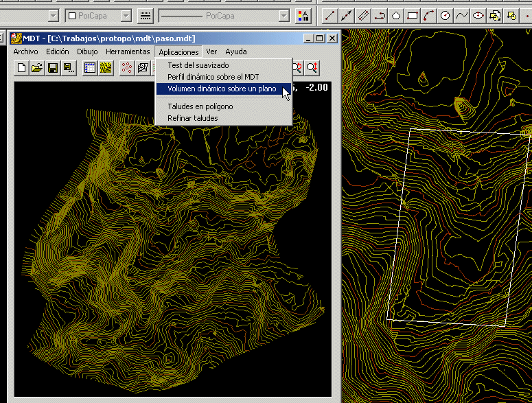This screenshot has width=532, height=403.
Task: Open the Archivo menu
Action: tap(26, 51)
